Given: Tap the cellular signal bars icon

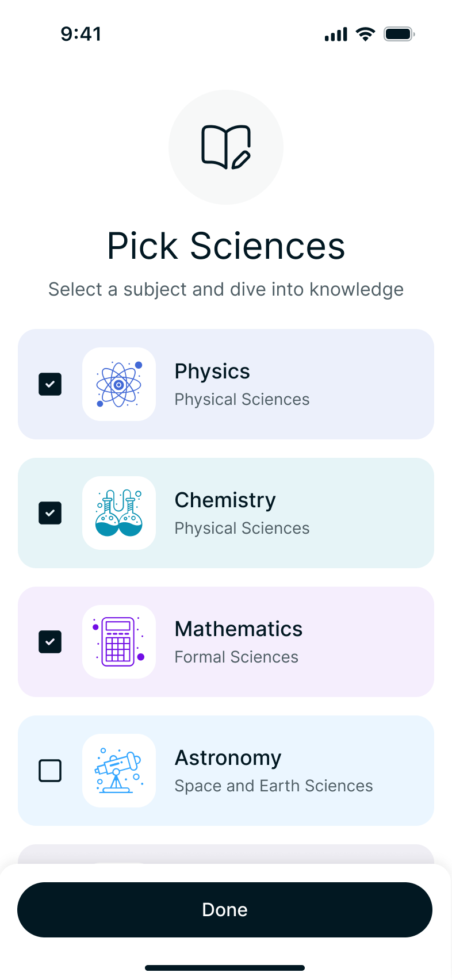Looking at the screenshot, I should (336, 35).
